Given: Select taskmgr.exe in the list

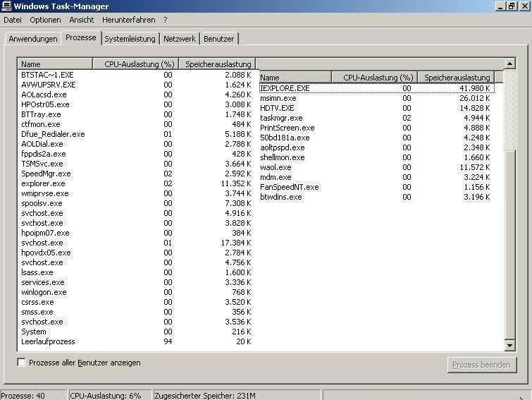Looking at the screenshot, I should 375,118.
